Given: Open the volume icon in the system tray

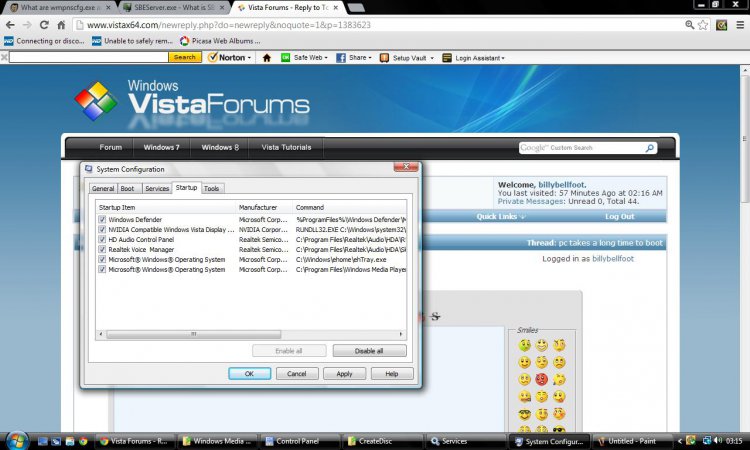Looking at the screenshot, I should pos(718,440).
